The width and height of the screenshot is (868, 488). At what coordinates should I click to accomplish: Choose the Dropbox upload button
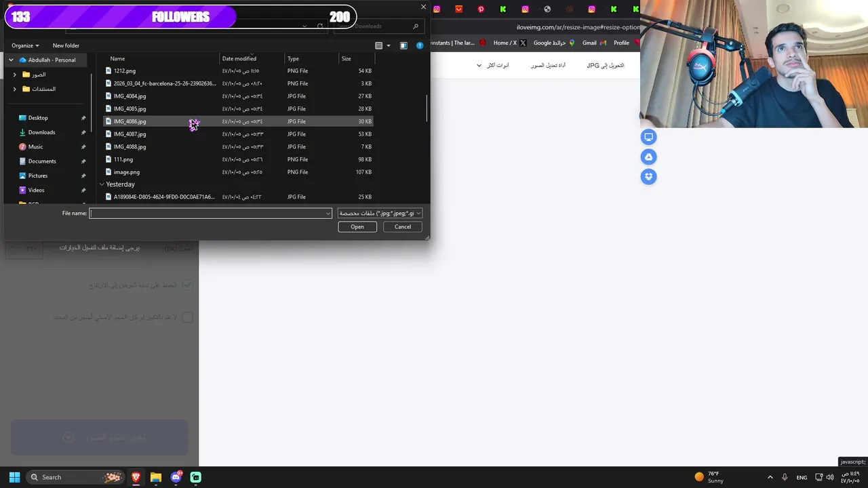(649, 176)
